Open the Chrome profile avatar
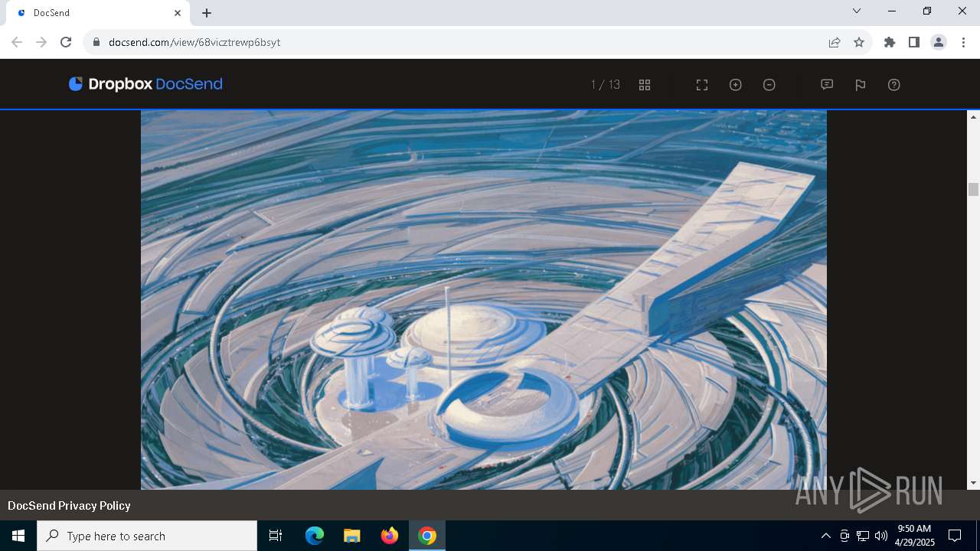The width and height of the screenshot is (980, 551). pos(939,42)
